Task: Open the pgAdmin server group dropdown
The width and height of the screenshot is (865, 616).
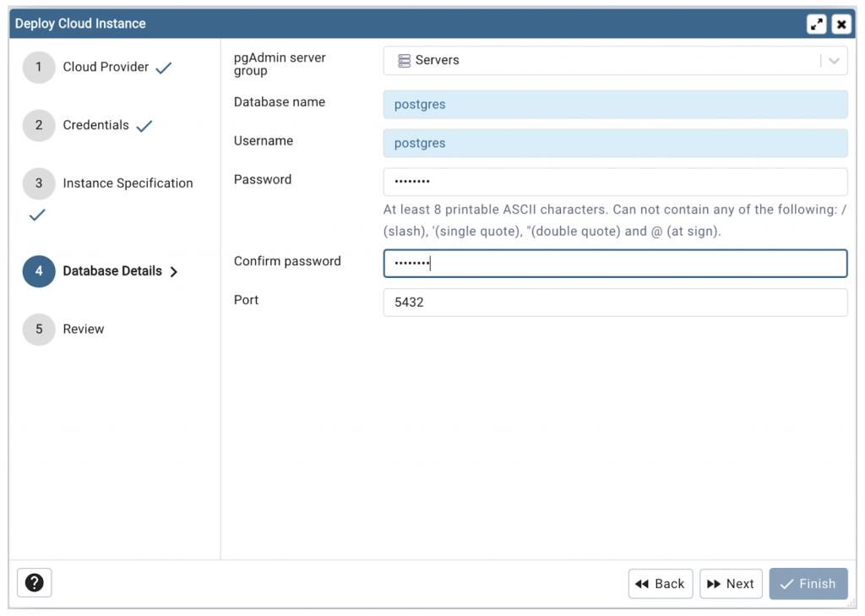Action: pyautogui.click(x=615, y=60)
